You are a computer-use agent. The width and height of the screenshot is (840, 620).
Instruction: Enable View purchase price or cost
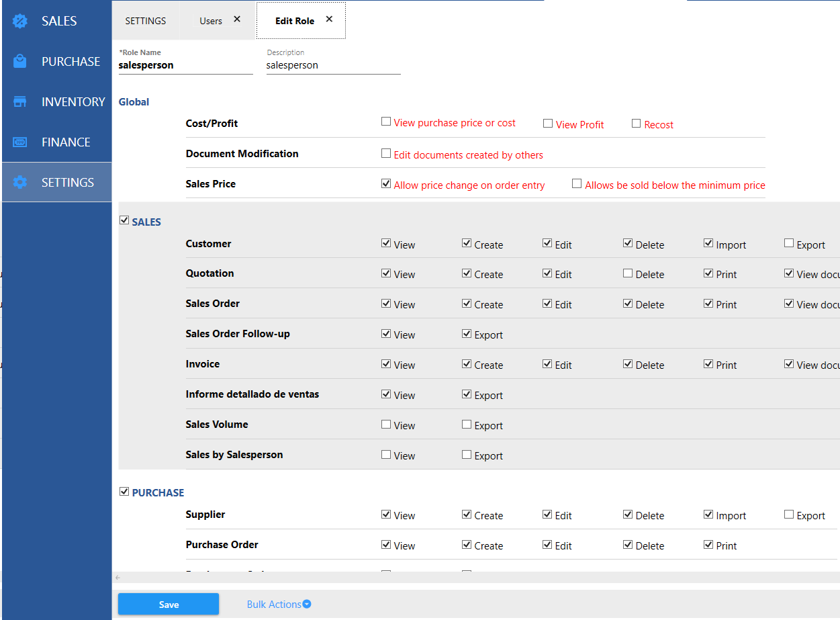pos(386,122)
